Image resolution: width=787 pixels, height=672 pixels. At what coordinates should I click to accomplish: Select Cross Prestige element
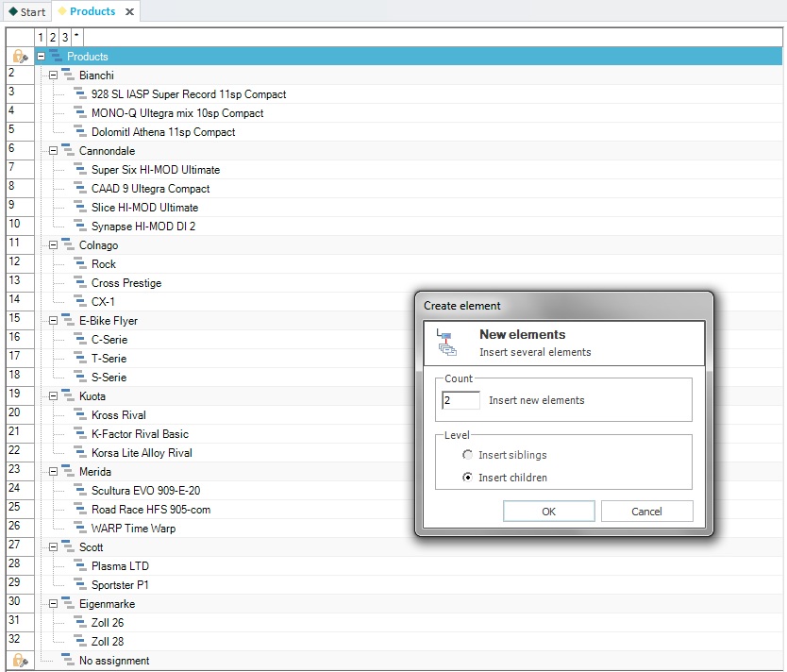(x=126, y=282)
